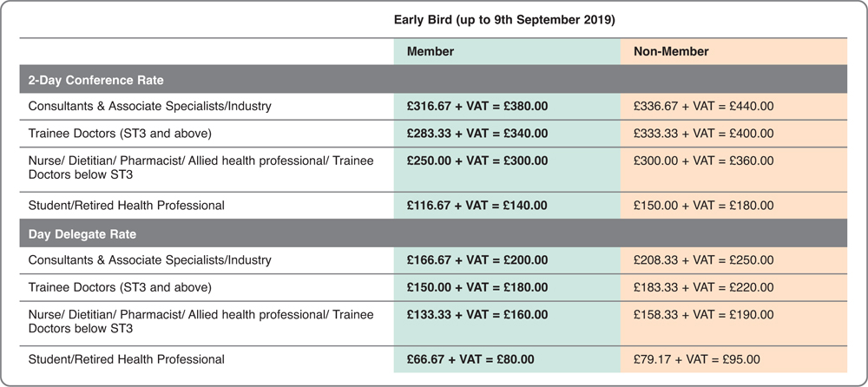Click the member price totalling £160.00
This screenshot has width=868, height=387.
click(477, 314)
